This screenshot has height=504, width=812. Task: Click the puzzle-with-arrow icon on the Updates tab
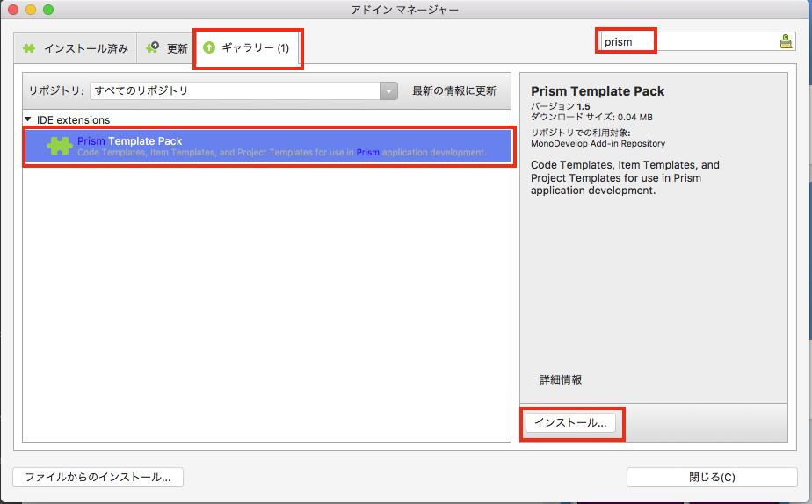tap(152, 47)
